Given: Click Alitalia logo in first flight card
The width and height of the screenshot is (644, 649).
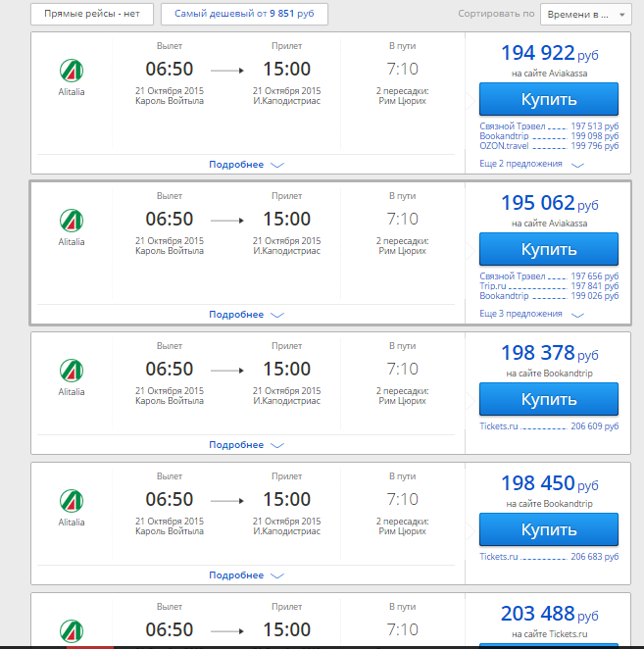Looking at the screenshot, I should click(72, 71).
